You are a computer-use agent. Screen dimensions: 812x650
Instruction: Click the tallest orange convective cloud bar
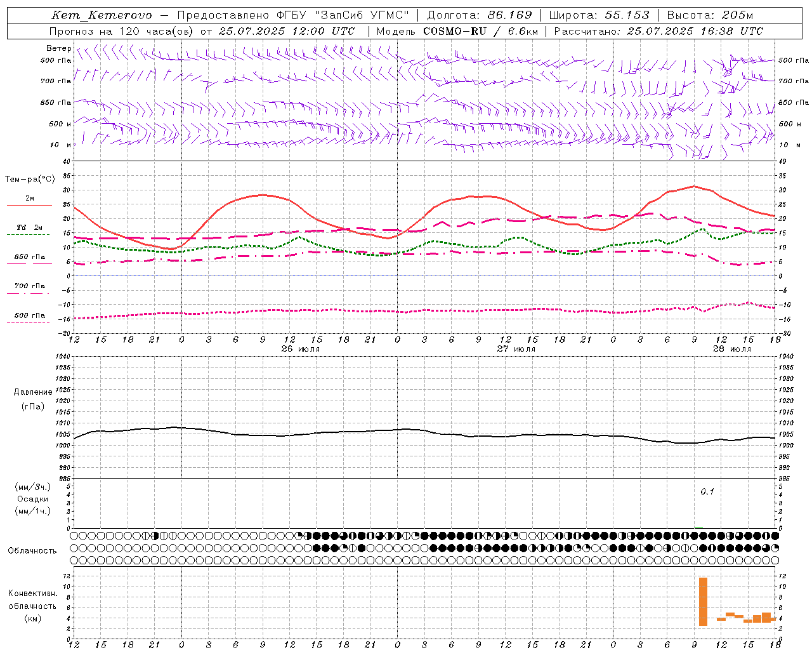click(703, 602)
